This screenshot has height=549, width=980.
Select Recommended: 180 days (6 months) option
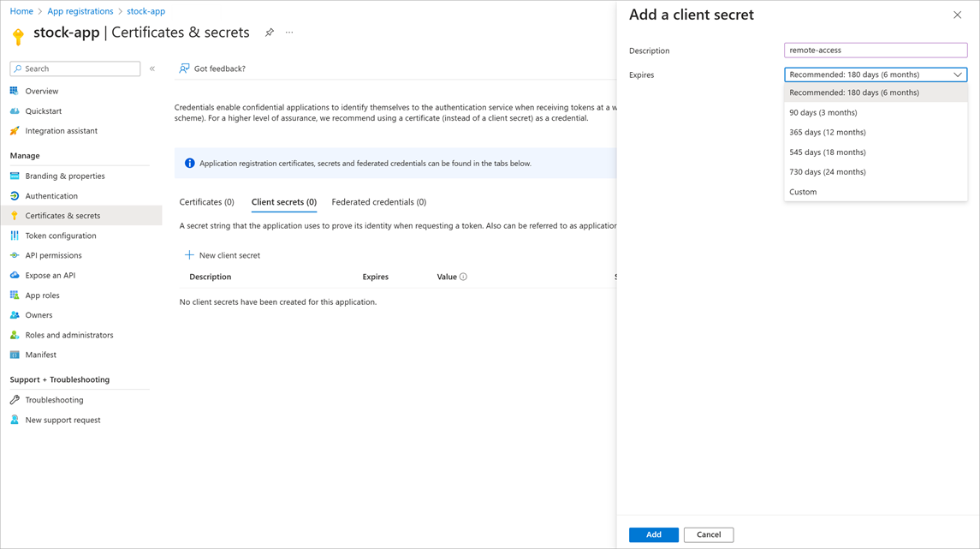(876, 92)
